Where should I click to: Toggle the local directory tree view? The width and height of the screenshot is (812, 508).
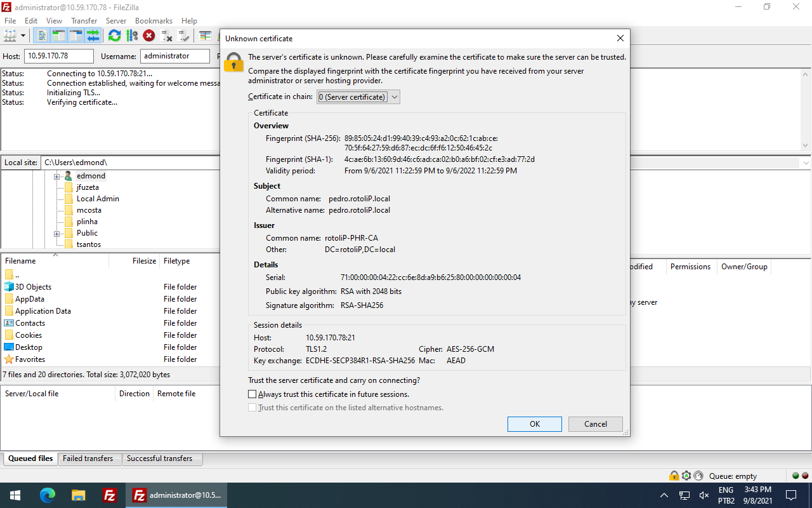[x=58, y=36]
